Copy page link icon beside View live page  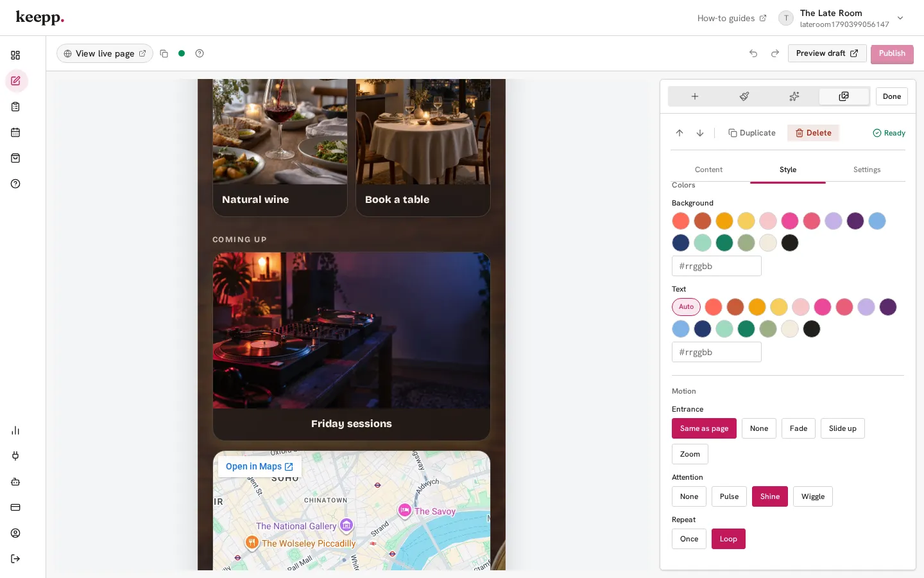point(164,53)
